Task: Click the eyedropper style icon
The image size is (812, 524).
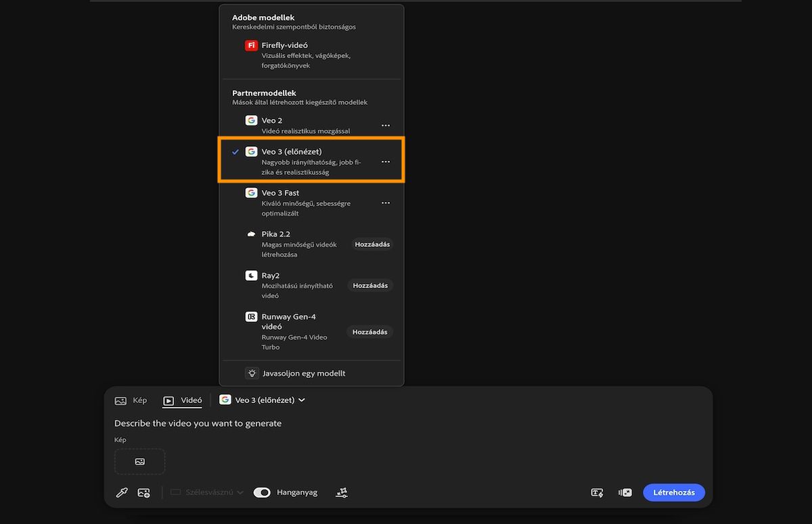Action: (x=122, y=493)
